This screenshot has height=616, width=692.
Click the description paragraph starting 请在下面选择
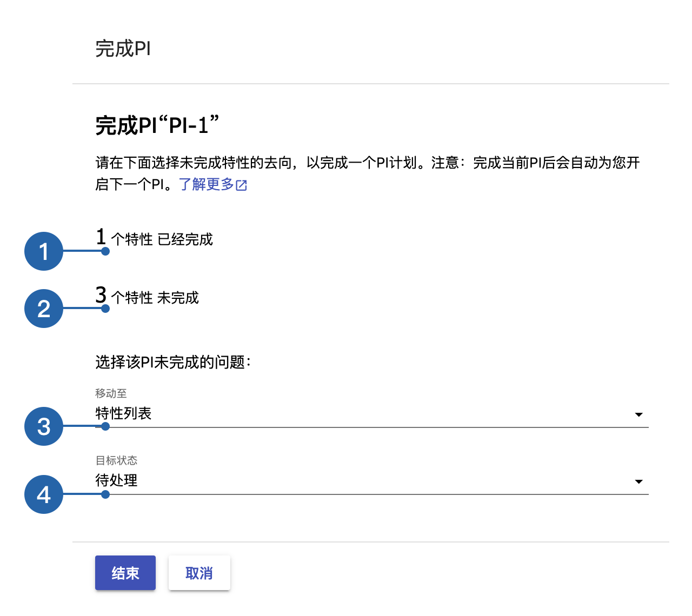(x=368, y=173)
